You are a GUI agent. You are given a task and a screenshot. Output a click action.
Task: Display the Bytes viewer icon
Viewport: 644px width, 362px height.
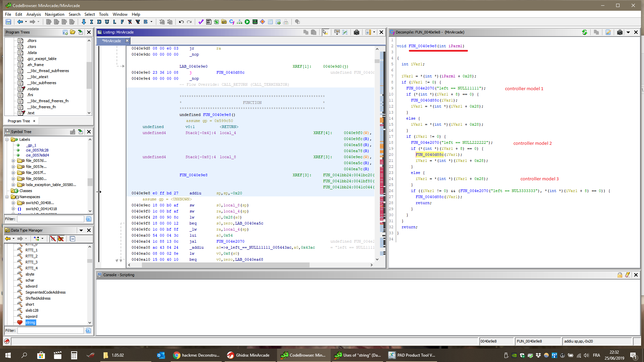(x=209, y=22)
